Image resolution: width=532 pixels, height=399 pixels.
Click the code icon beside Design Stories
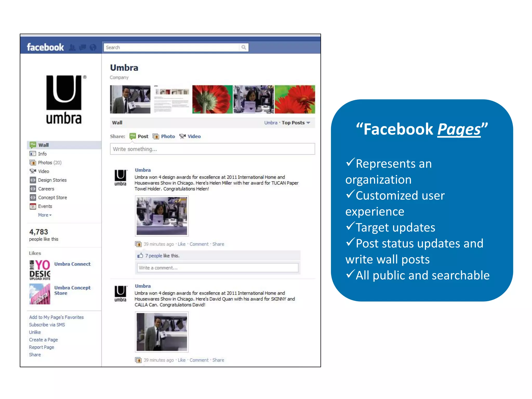point(33,180)
